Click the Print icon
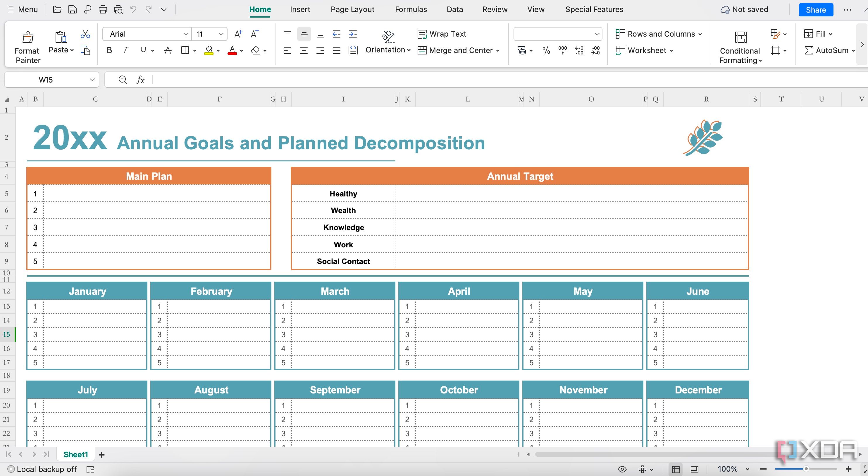This screenshot has height=476, width=868. (103, 9)
